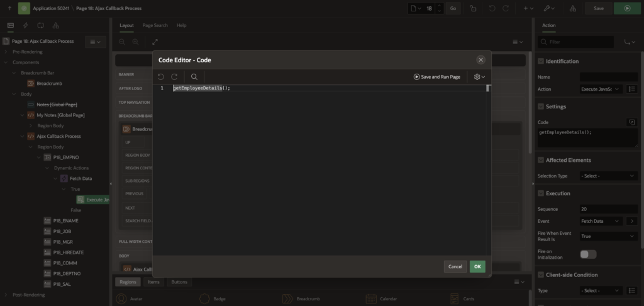Screen dimensions: 644x306
Task: Click the OK button in Code Editor
Action: (x=477, y=266)
